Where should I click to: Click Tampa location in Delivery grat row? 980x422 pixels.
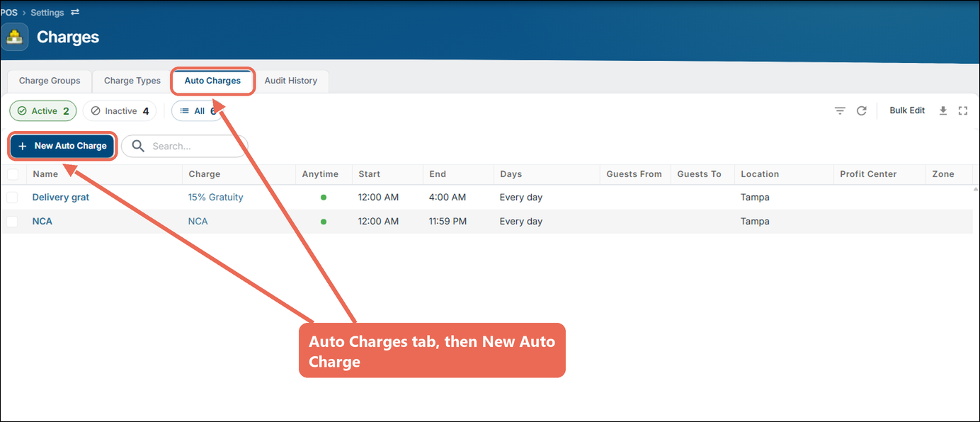[x=755, y=198]
